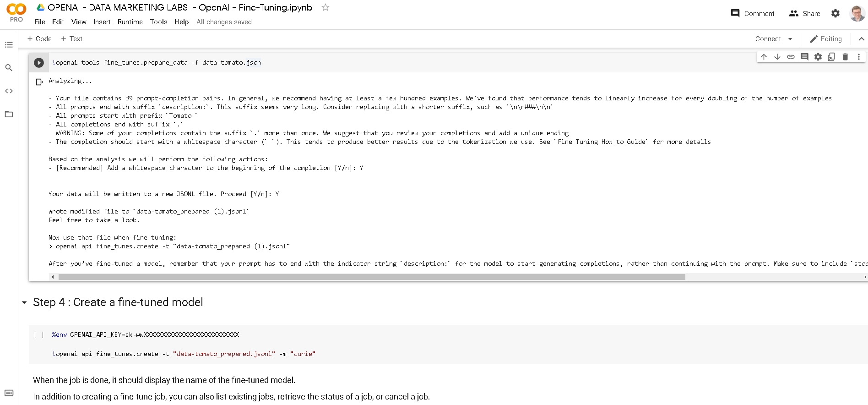Open the Google Drive icon beside title
This screenshot has width=868, height=405.
(40, 7)
